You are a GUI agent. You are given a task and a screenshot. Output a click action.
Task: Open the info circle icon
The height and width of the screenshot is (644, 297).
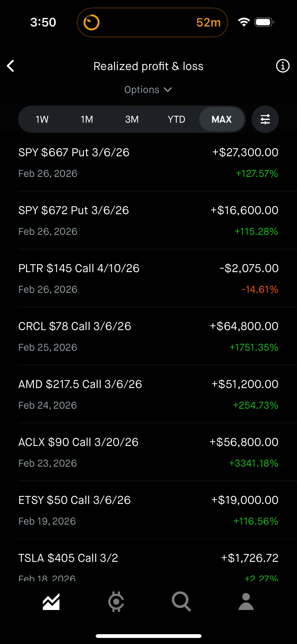(283, 66)
